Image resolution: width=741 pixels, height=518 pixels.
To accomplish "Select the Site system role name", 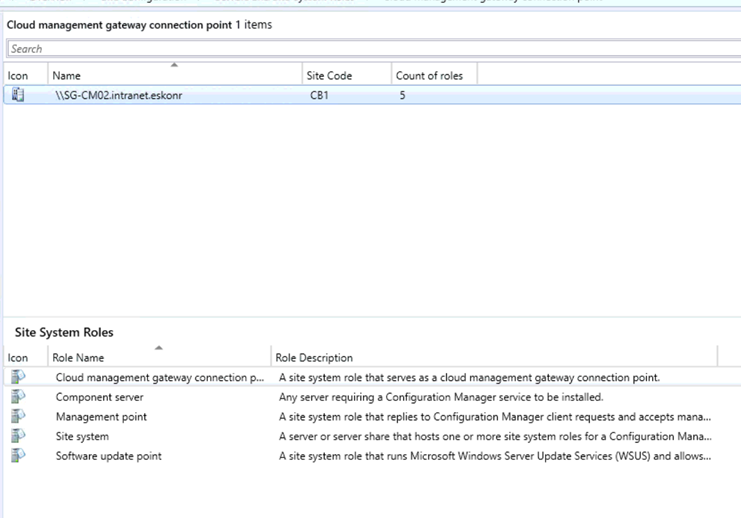I will click(x=82, y=436).
